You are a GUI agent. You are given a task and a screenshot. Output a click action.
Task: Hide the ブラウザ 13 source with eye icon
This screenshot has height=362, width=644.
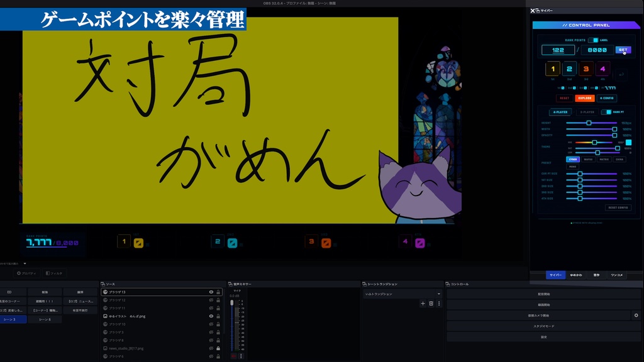point(211,292)
